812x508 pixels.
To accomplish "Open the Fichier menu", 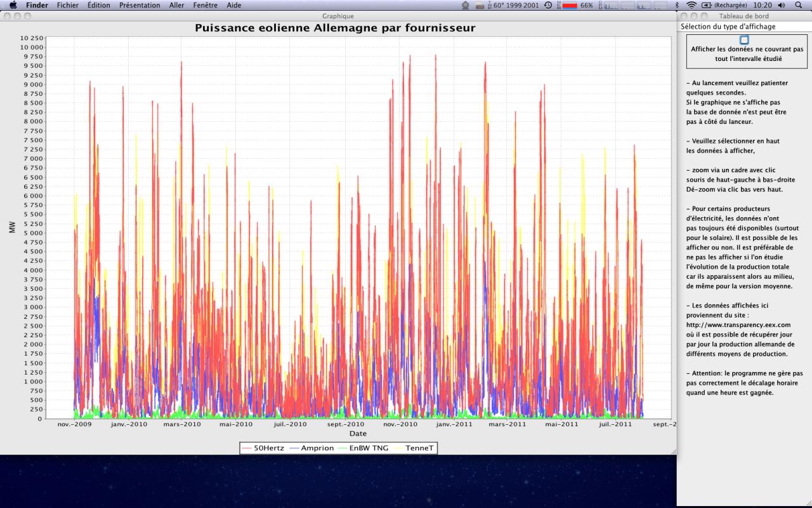I will (x=68, y=5).
